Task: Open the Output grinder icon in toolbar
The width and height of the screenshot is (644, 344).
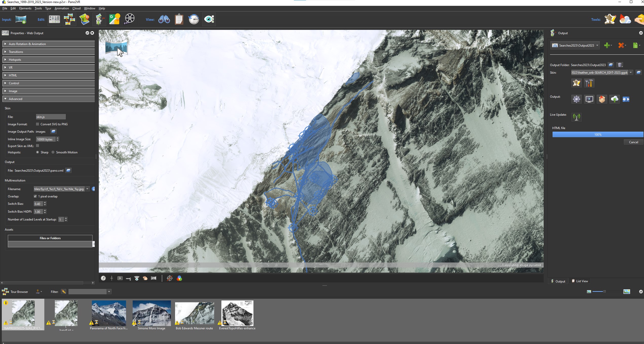Action: 99,19
